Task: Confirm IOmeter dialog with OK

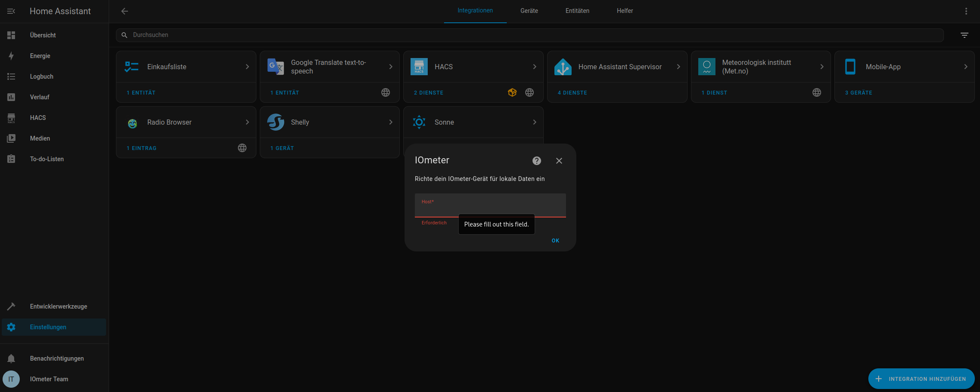Action: pyautogui.click(x=555, y=241)
